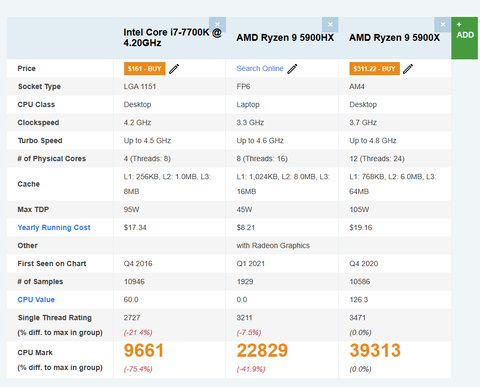Image resolution: width=480 pixels, height=387 pixels.
Task: Select the 22829 CPU Mark score
Action: click(262, 350)
